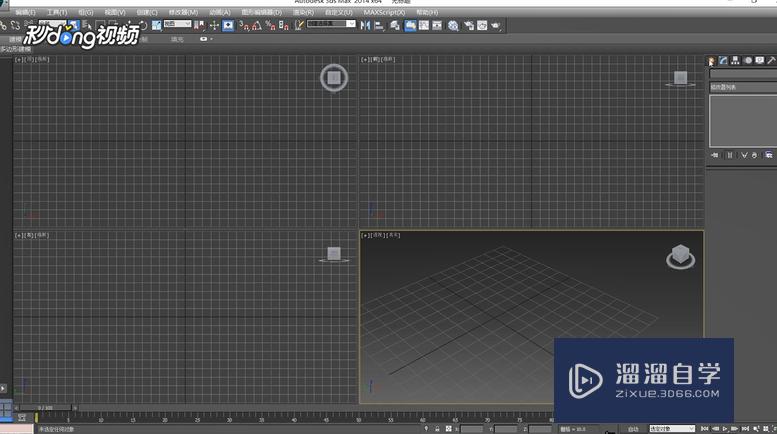Open the Modify command panel tab
The width and height of the screenshot is (777, 434).
(723, 61)
